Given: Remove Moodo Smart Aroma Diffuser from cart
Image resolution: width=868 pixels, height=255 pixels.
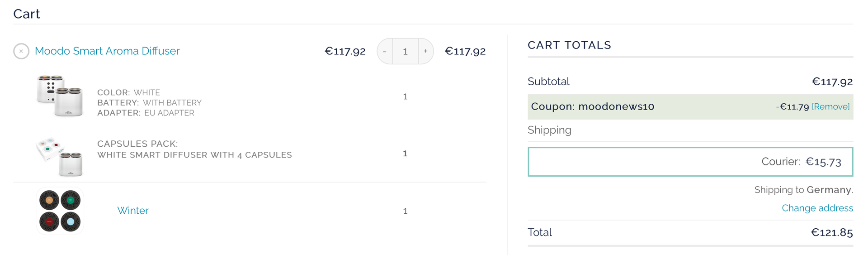Looking at the screenshot, I should point(21,51).
